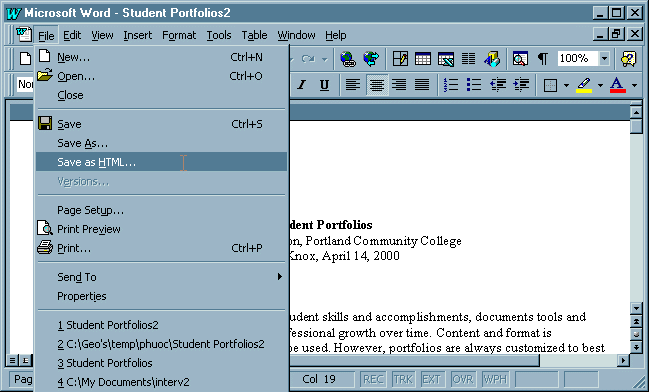Choose Print... menu entry
This screenshot has width=649, height=392.
coord(161,248)
